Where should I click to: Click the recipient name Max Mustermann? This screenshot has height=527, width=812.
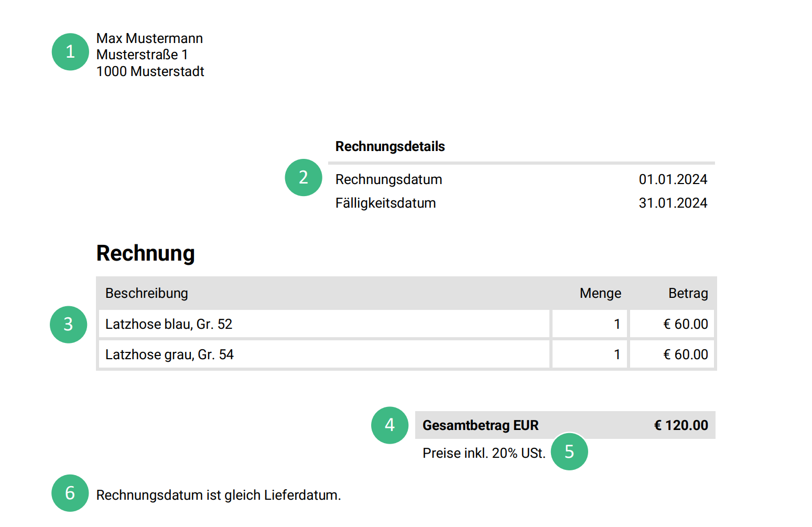pyautogui.click(x=149, y=38)
